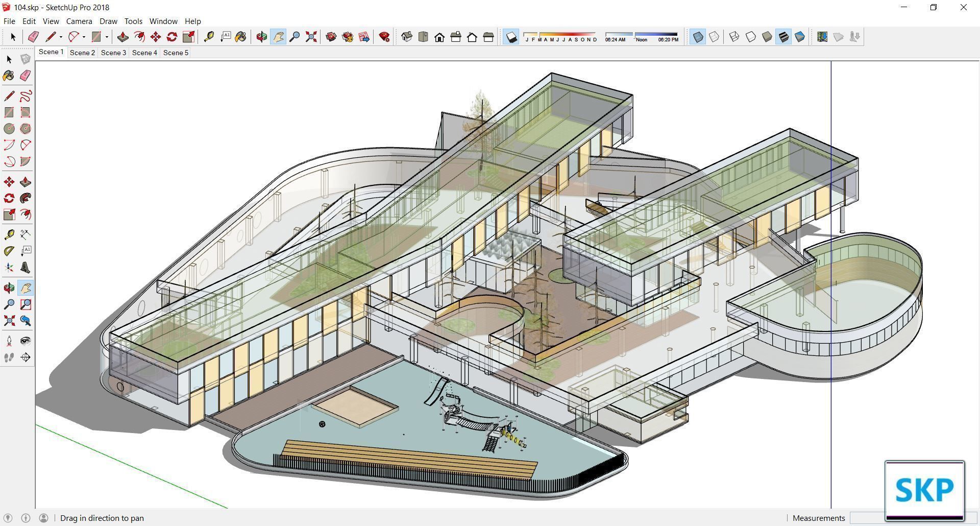Image resolution: width=980 pixels, height=526 pixels.
Task: Switch to Left view icon
Action: click(x=488, y=37)
